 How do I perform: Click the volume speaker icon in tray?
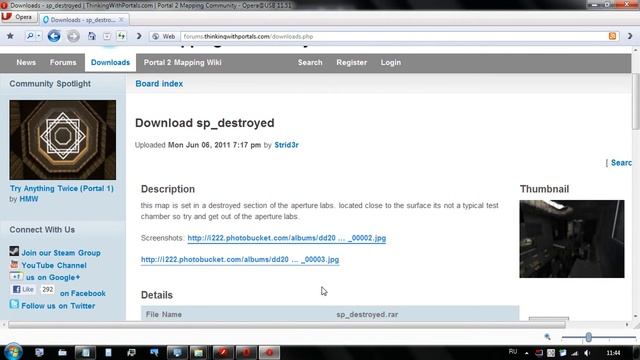[587, 353]
